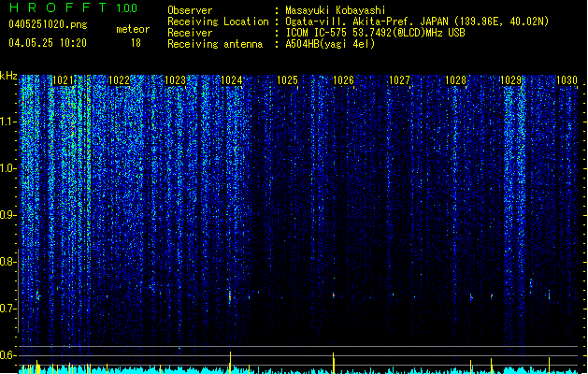Click the 1023 time marker
The image size is (588, 374).
(x=175, y=80)
